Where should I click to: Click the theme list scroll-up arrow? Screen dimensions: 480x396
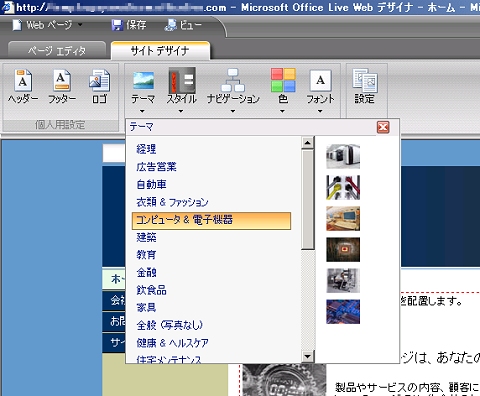(307, 143)
